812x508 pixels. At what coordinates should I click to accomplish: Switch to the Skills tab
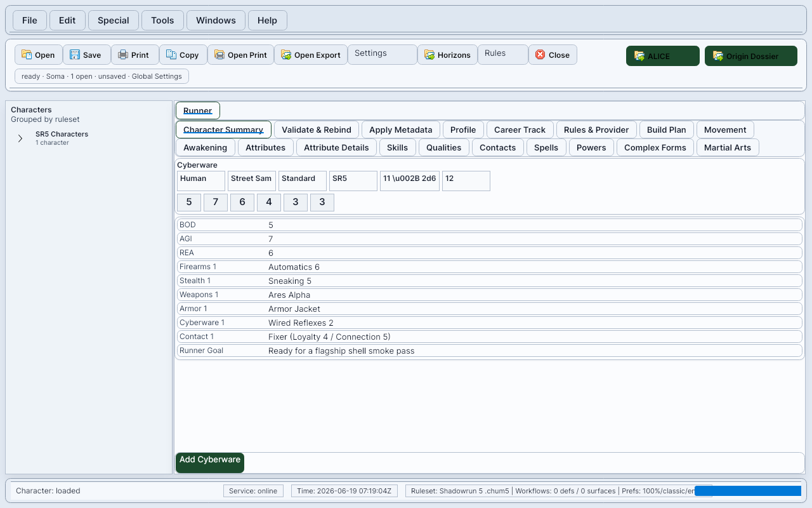(398, 147)
